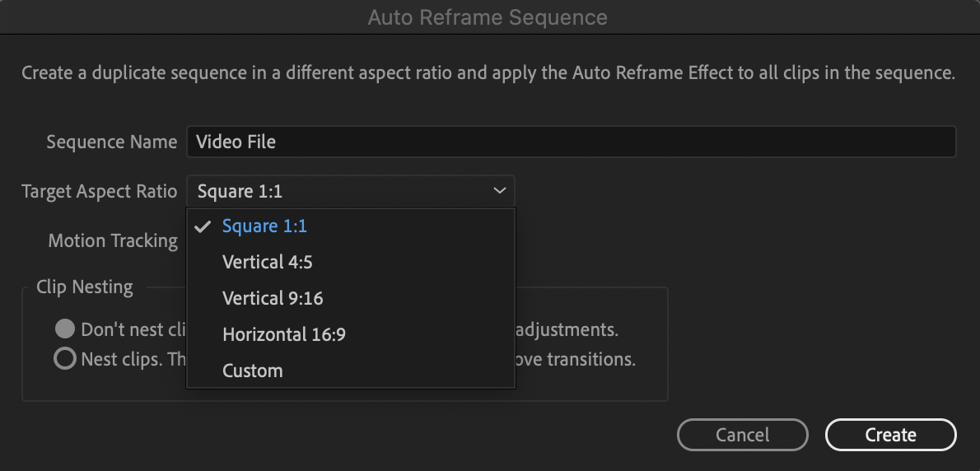Click the Sequence Name label
This screenshot has height=471, width=980.
click(111, 142)
